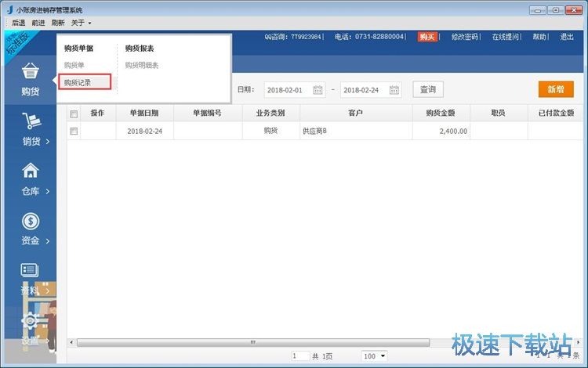The image size is (588, 368).
Task: Click the 客户 column header
Action: (355, 113)
